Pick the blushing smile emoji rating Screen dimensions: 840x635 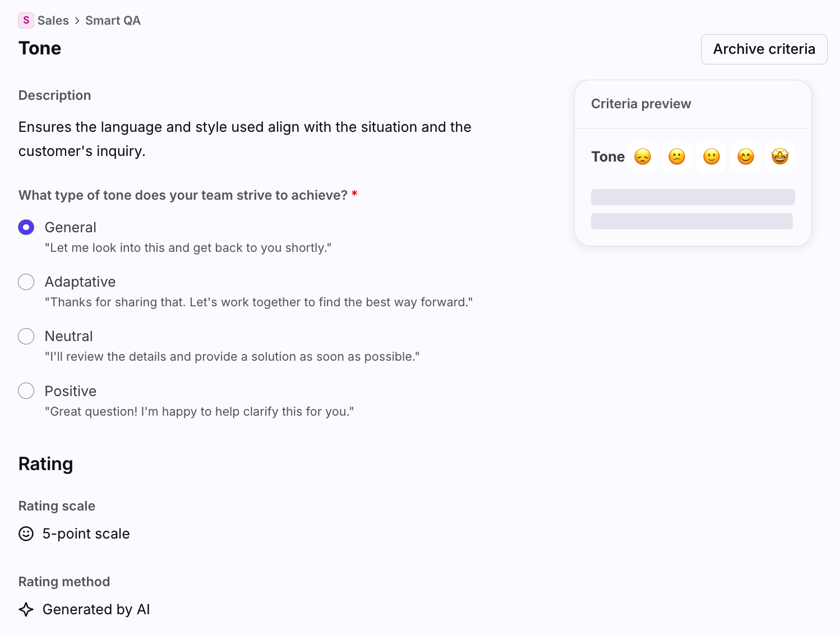[745, 157]
